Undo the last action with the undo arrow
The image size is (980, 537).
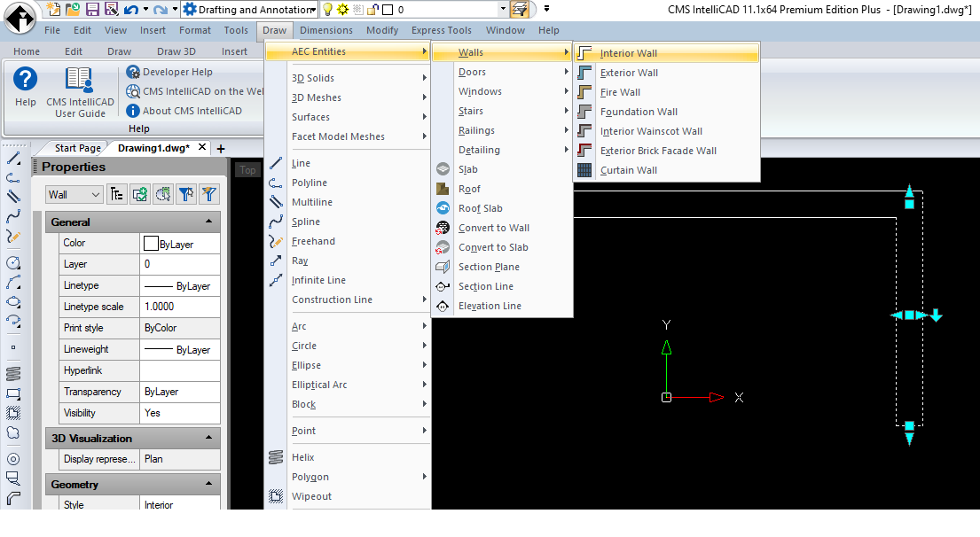[x=130, y=10]
